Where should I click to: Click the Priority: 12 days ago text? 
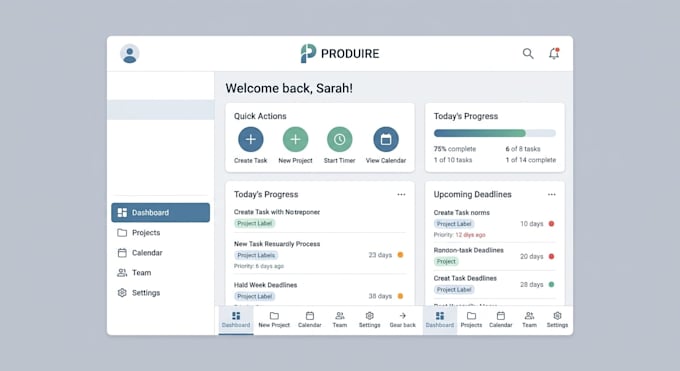click(460, 235)
